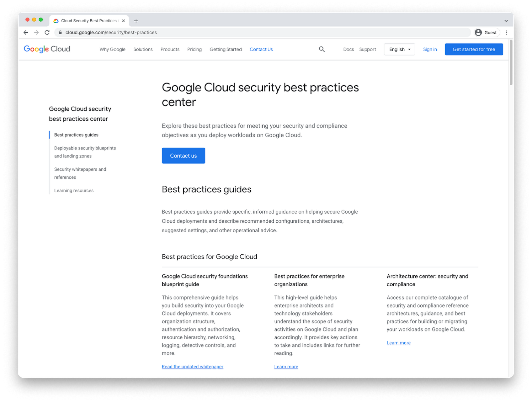Open the Products menu
The height and width of the screenshot is (402, 532).
(x=170, y=49)
